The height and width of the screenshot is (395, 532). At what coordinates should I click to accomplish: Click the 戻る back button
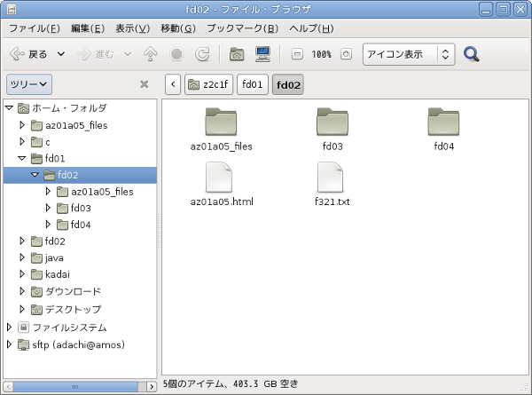(28, 54)
